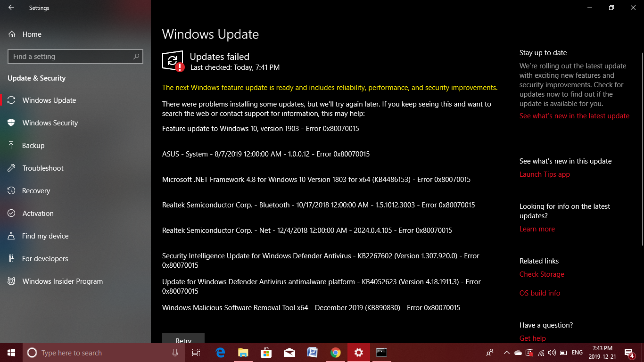Click the Realtek Net update error line

[x=307, y=230]
